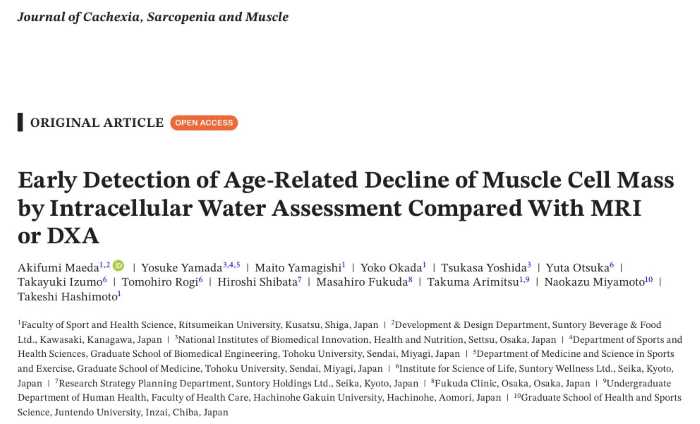The image size is (700, 424).
Task: Select author Hiroshi Shibata
Action: pos(258,282)
